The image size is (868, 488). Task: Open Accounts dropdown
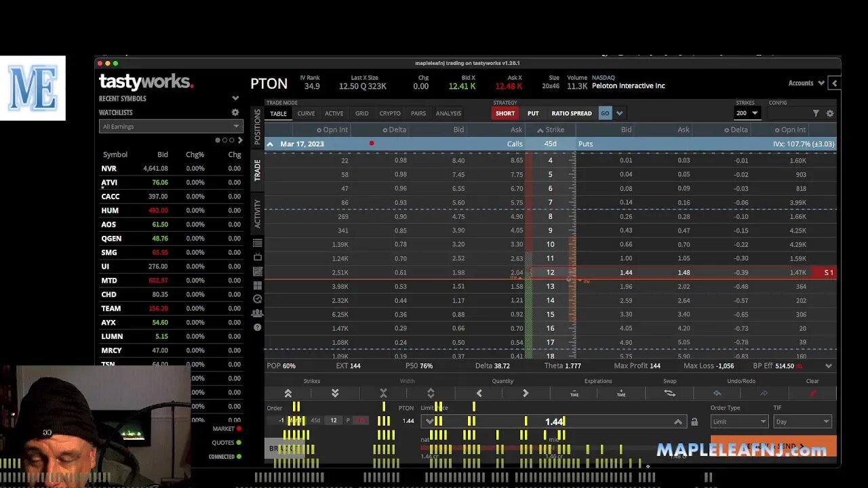pyautogui.click(x=806, y=83)
